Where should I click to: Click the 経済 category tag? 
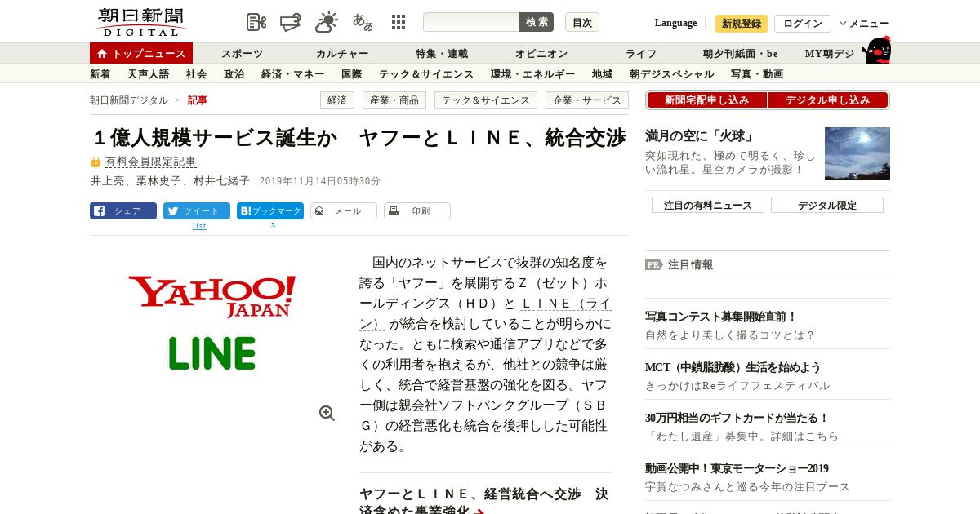point(337,100)
